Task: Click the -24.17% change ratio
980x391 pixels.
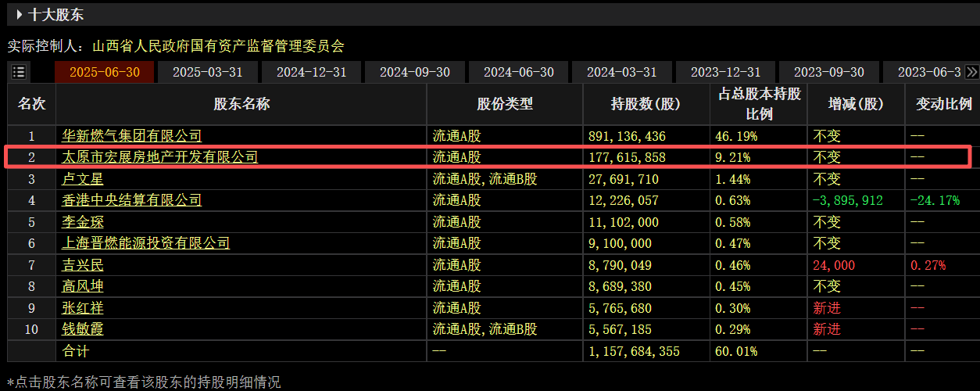Action: point(935,200)
